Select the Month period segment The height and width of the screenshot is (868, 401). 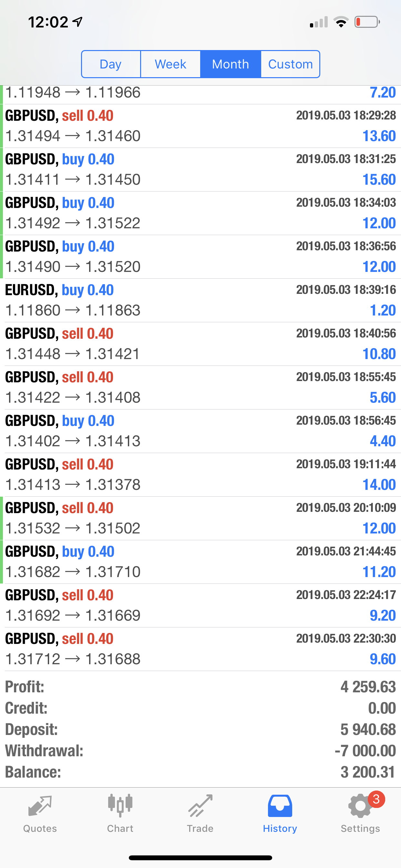231,64
